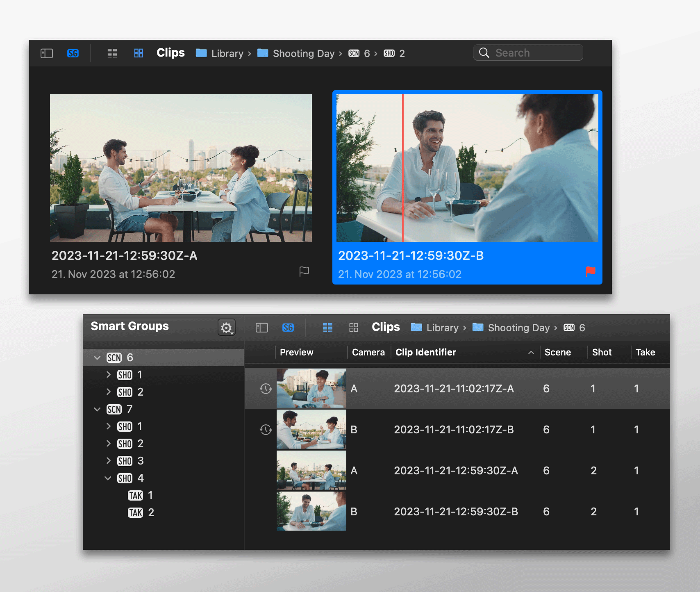Select Take 2 in Smart Groups
The image size is (700, 592).
coord(141,512)
